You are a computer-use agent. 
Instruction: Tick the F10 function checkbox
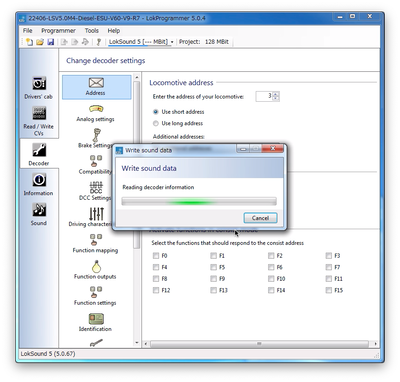[x=271, y=279]
